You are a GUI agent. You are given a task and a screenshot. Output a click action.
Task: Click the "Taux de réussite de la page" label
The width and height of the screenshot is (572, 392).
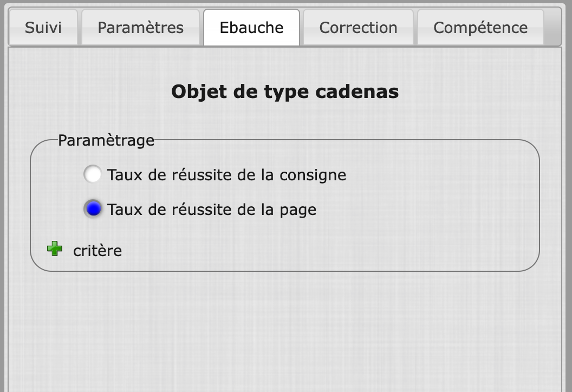(x=211, y=209)
